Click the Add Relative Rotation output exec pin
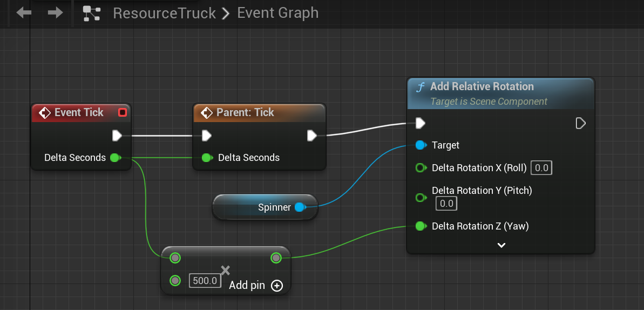Screen dimensions: 644x310 pyautogui.click(x=580, y=124)
